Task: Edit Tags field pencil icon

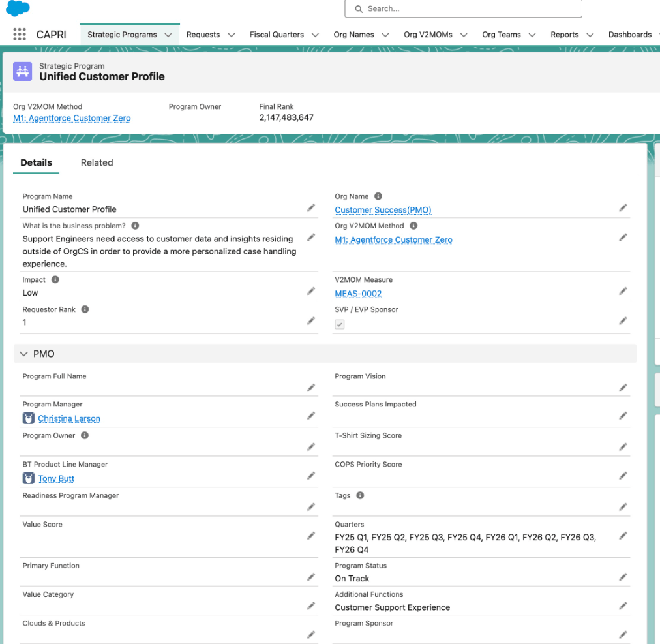Action: click(623, 507)
